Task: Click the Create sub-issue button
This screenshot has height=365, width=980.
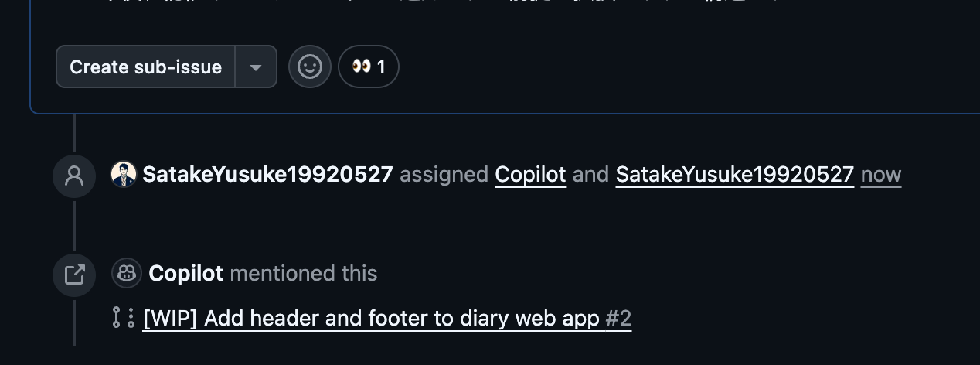Action: pyautogui.click(x=145, y=67)
